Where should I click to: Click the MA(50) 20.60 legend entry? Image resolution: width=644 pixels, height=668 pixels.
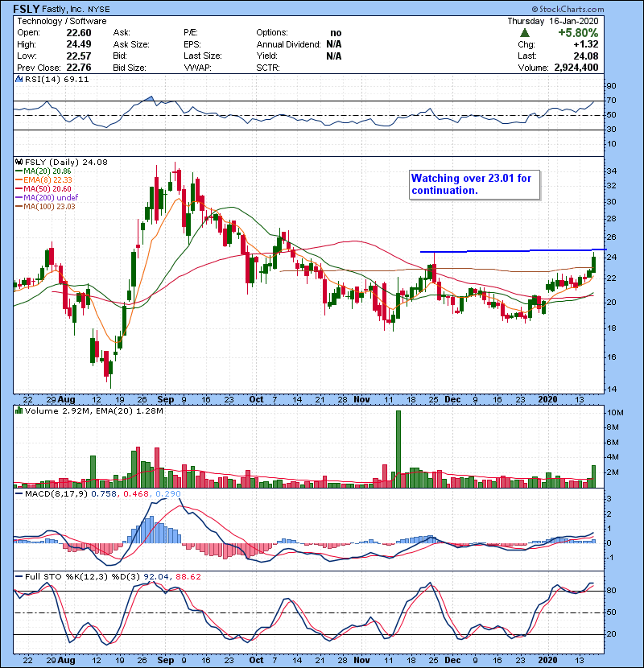pyautogui.click(x=43, y=188)
